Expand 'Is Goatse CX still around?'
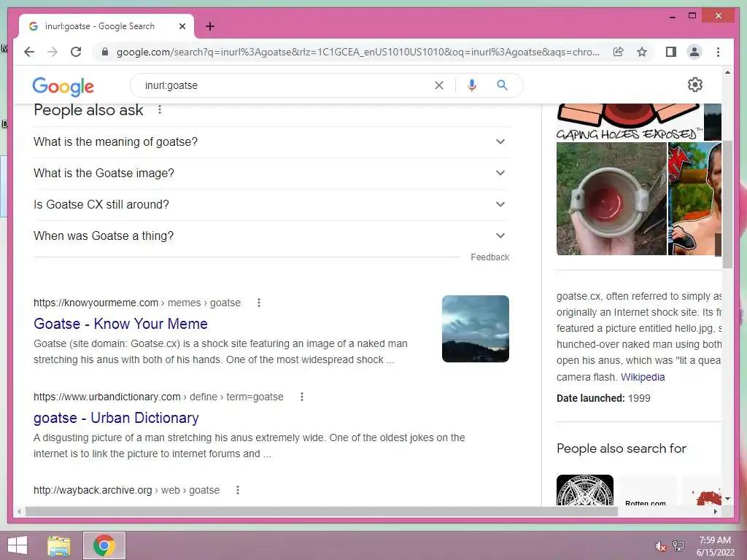Viewport: 747px width, 560px height. click(x=271, y=205)
